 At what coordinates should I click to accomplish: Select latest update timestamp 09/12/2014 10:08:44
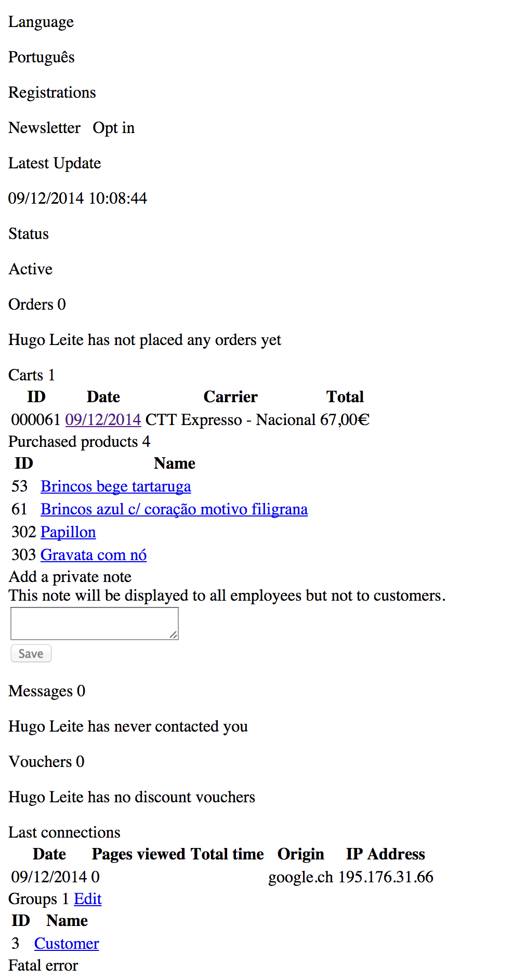(x=78, y=198)
